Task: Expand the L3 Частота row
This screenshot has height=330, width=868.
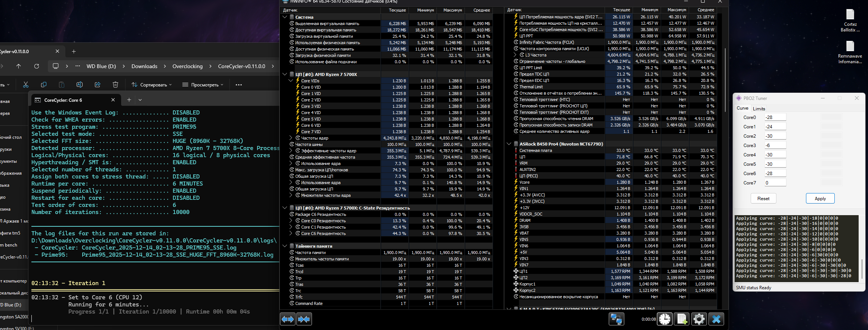Action: click(515, 55)
